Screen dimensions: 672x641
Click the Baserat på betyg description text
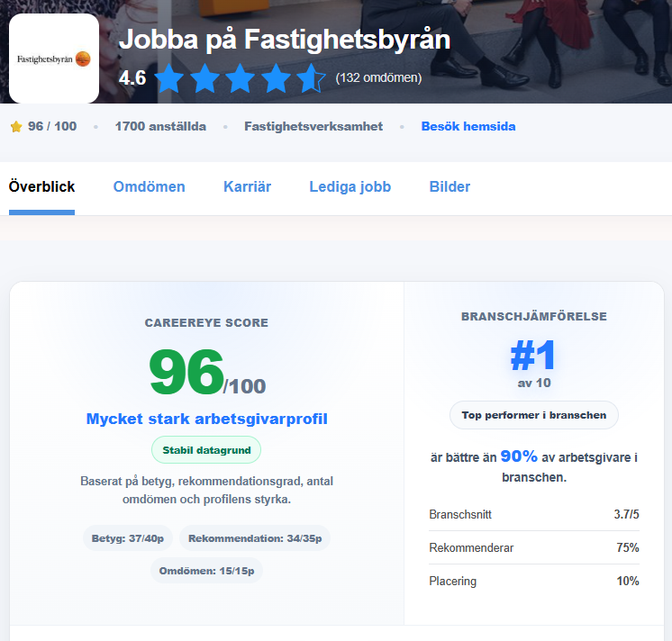[206, 491]
